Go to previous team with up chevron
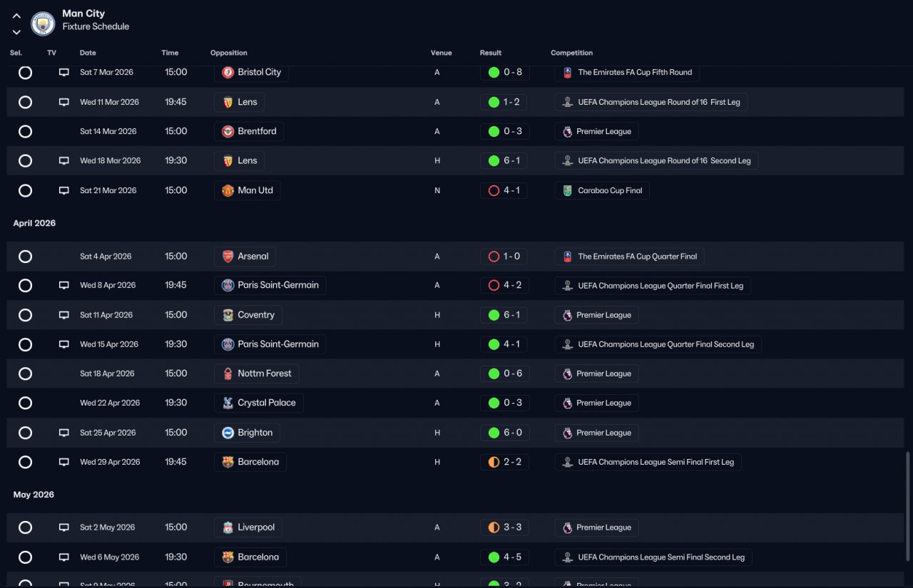Image resolution: width=913 pixels, height=588 pixels. pos(16,16)
